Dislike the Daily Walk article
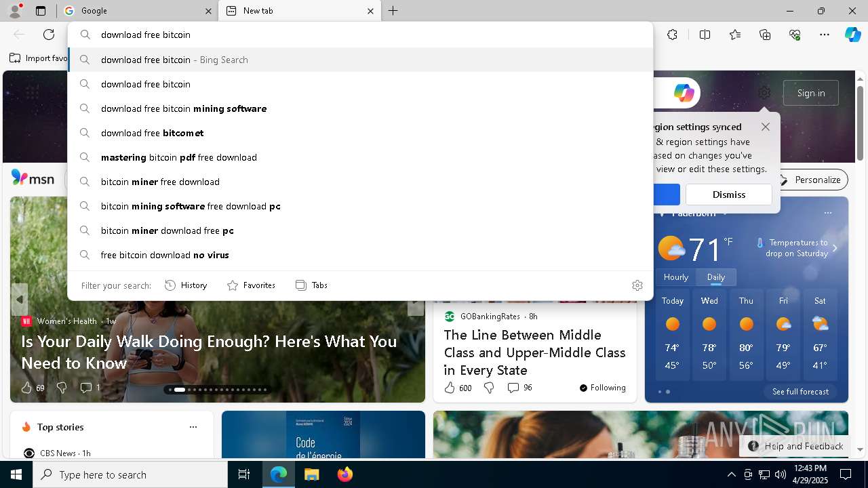Screen dimensions: 868x488 [62, 388]
